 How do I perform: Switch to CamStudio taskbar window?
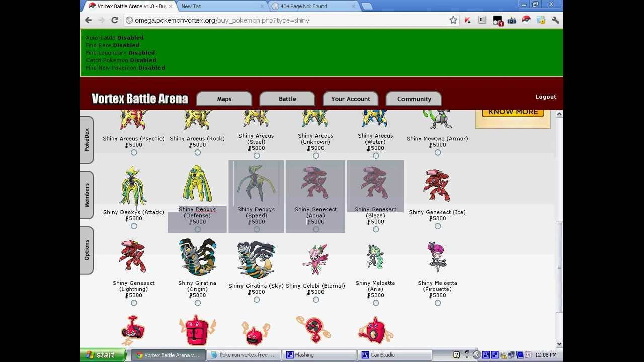click(x=395, y=355)
